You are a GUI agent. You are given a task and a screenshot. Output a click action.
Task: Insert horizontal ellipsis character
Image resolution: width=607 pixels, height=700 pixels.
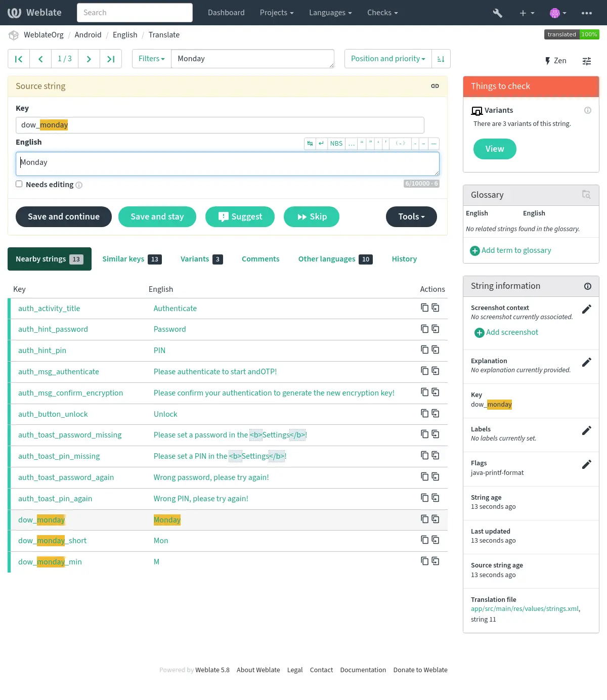click(x=352, y=144)
